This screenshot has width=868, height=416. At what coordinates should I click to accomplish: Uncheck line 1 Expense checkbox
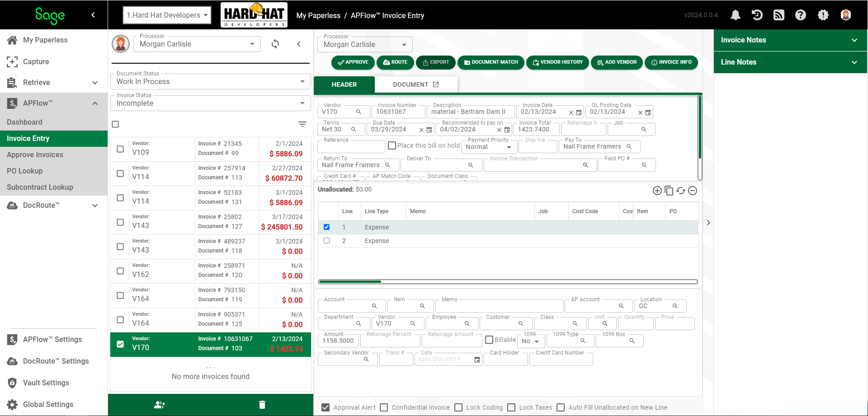pos(326,227)
